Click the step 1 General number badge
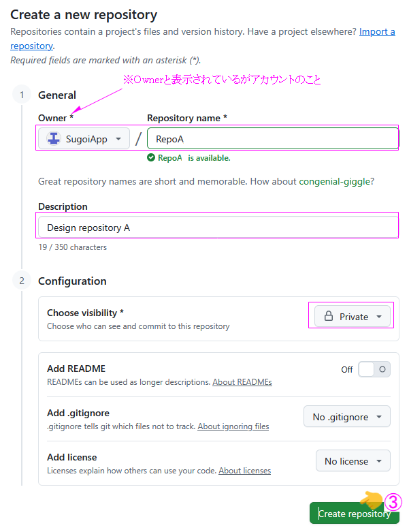 (21, 95)
